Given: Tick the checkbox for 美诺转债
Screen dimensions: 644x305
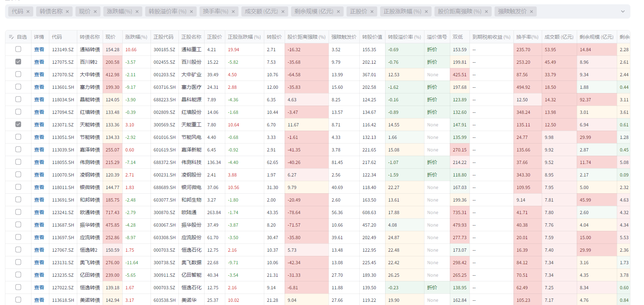Looking at the screenshot, I should pyautogui.click(x=18, y=300).
